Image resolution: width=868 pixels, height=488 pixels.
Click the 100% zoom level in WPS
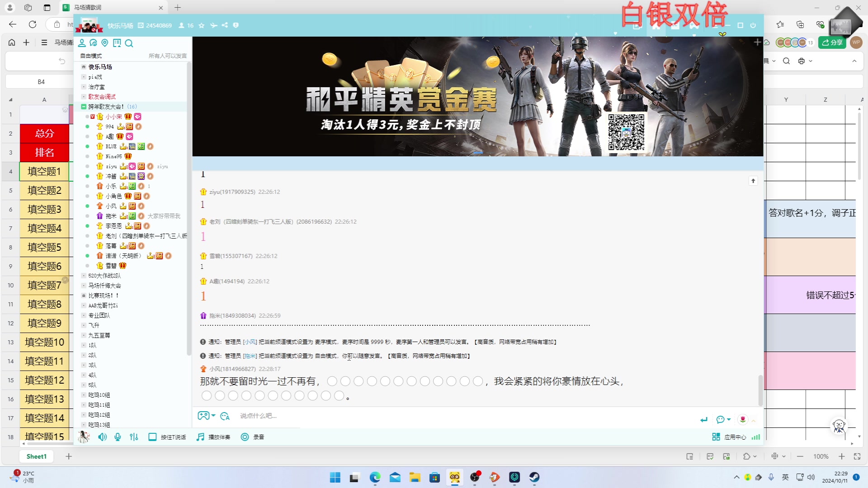tap(821, 456)
